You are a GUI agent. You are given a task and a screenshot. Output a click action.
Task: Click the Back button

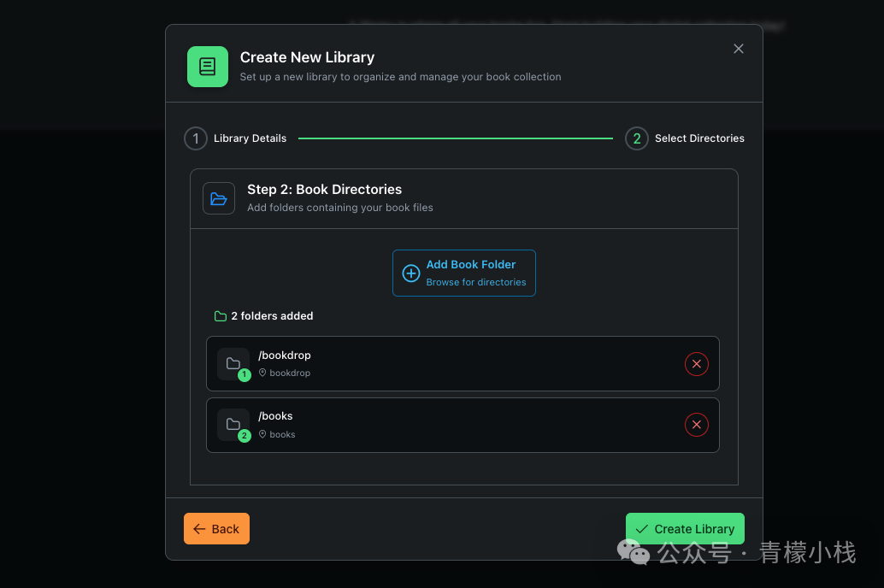pyautogui.click(x=216, y=529)
